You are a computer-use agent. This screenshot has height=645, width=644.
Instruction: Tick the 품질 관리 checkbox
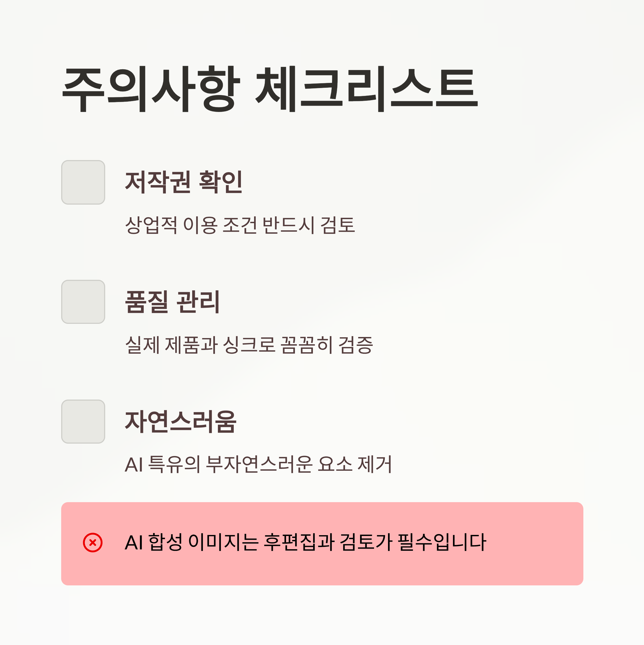[83, 302]
